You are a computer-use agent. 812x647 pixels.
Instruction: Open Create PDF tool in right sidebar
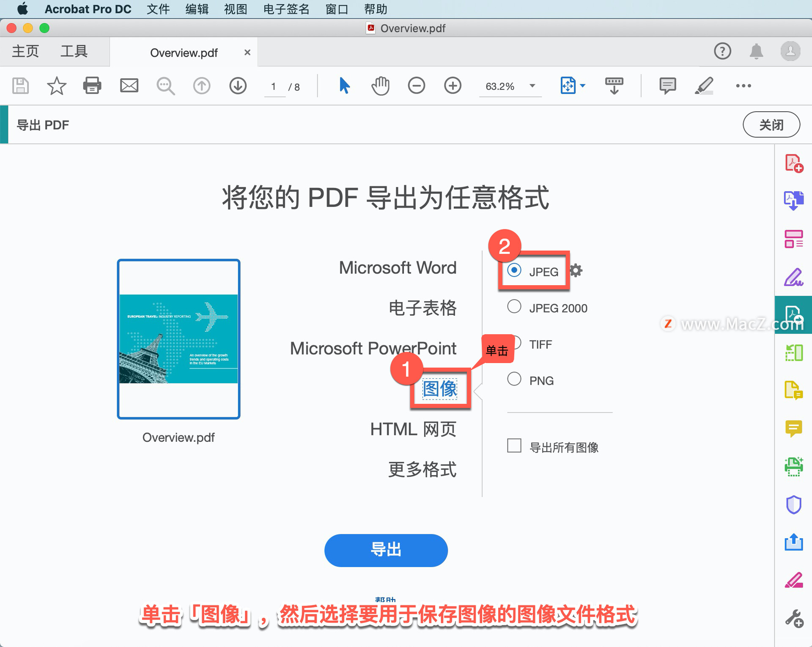[793, 163]
